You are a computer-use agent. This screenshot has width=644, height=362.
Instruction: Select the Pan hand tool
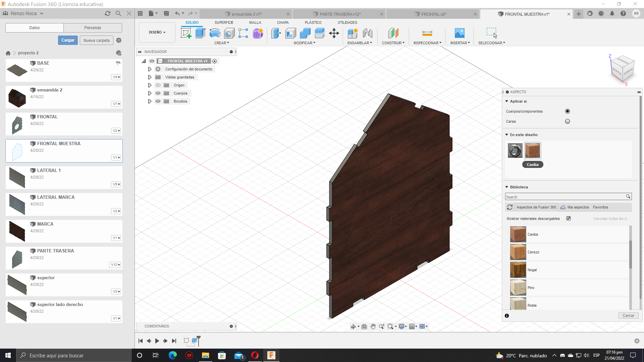click(373, 326)
